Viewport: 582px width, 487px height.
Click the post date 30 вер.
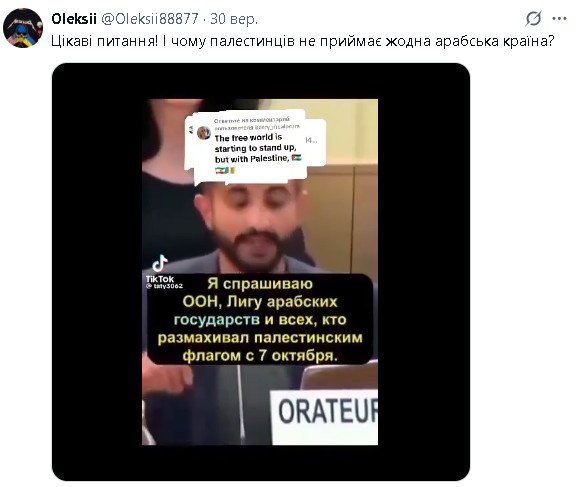coord(234,19)
